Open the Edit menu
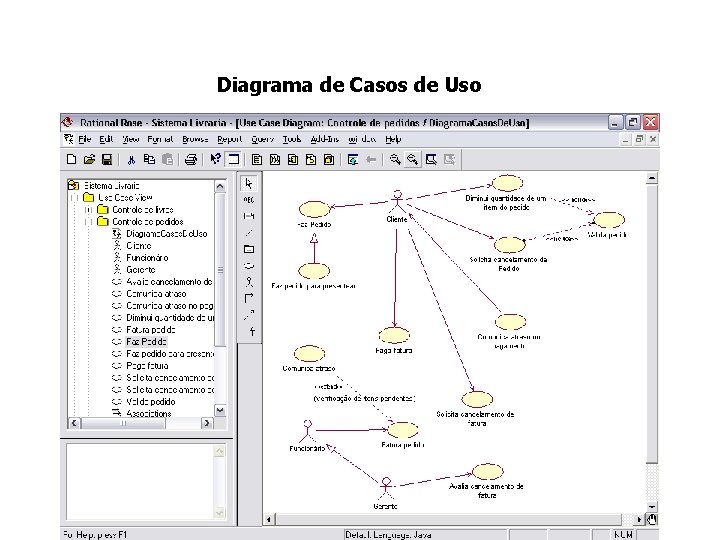Screen dimensions: 720x540 (x=106, y=139)
